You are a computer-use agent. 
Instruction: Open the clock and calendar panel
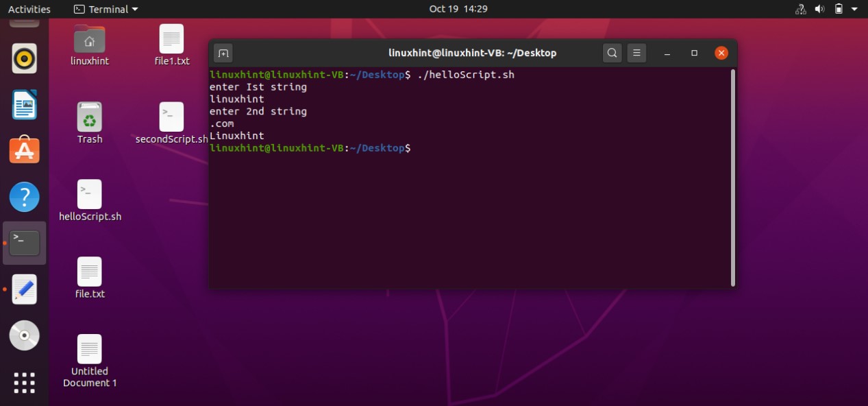(458, 9)
